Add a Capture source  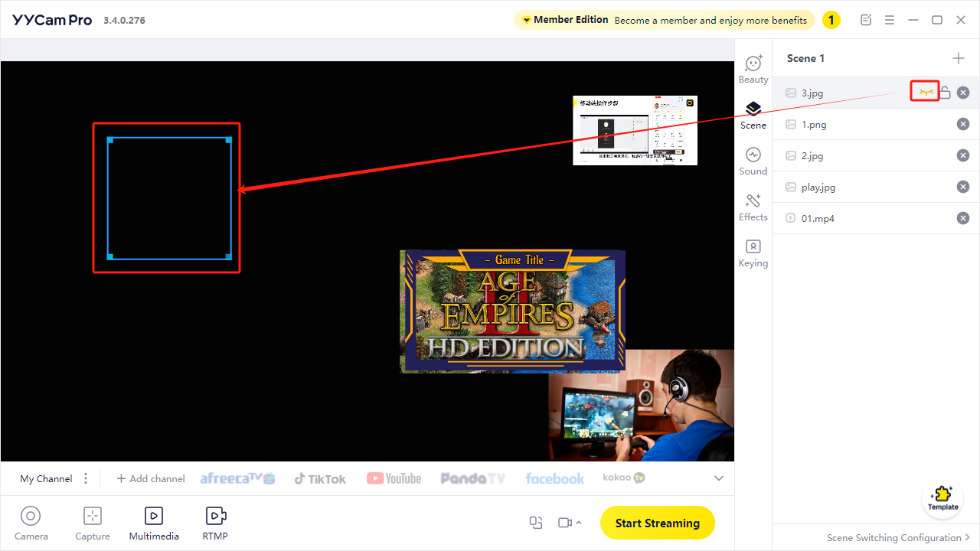point(93,523)
